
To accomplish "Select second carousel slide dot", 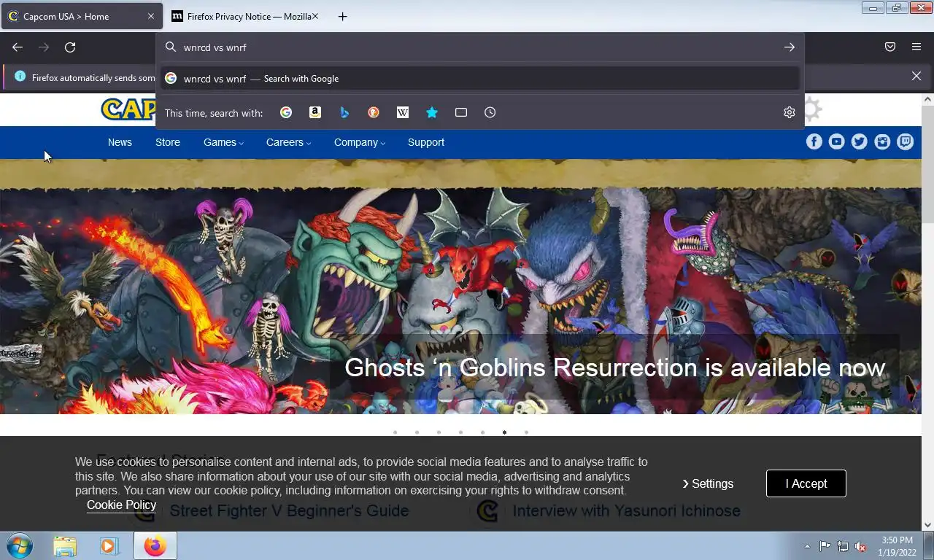I will point(417,432).
